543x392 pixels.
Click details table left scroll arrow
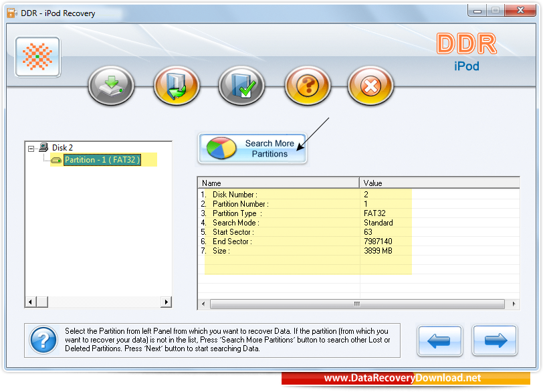click(x=203, y=304)
